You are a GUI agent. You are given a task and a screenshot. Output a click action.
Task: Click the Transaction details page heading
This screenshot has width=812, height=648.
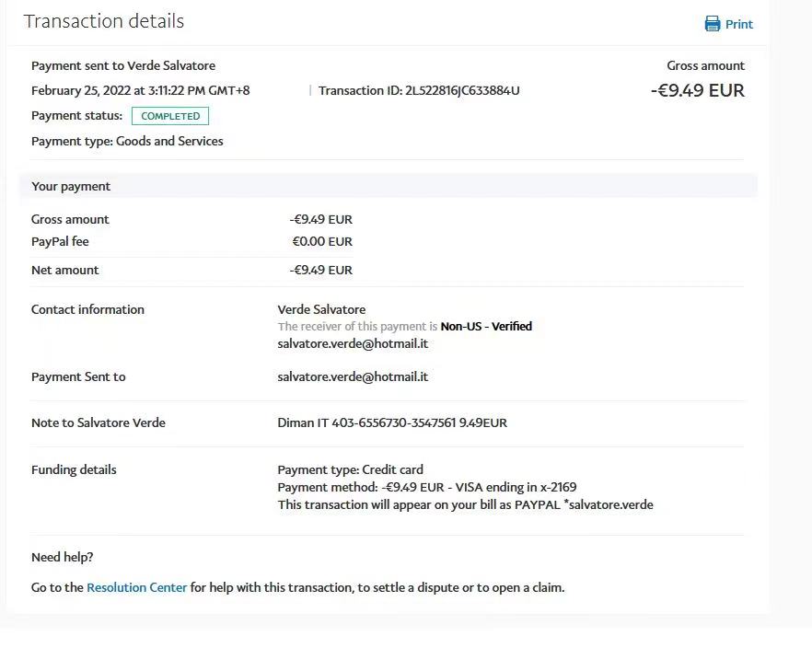coord(104,21)
